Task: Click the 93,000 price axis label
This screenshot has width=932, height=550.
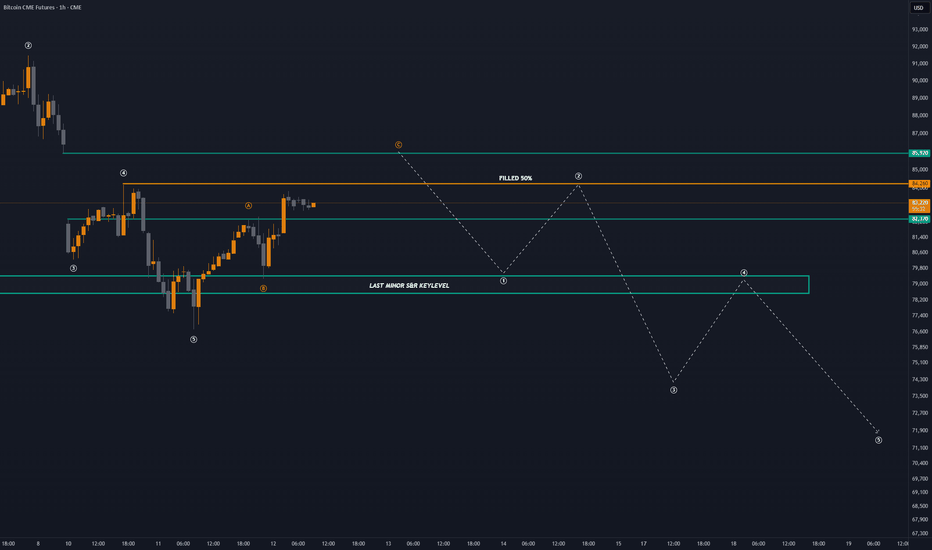Action: tap(920, 29)
